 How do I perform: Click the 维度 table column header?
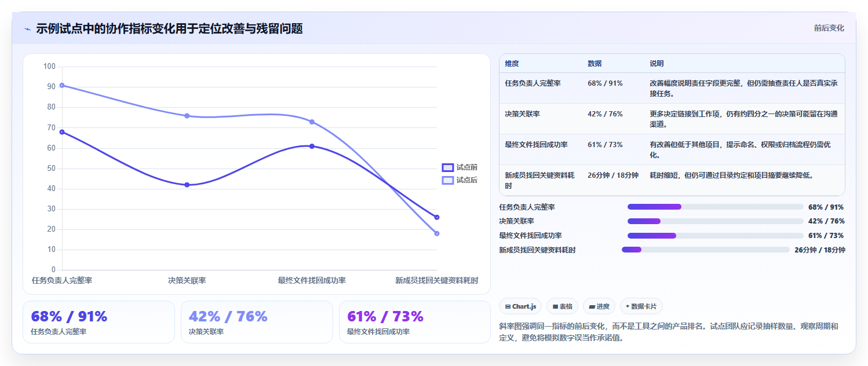coord(512,63)
